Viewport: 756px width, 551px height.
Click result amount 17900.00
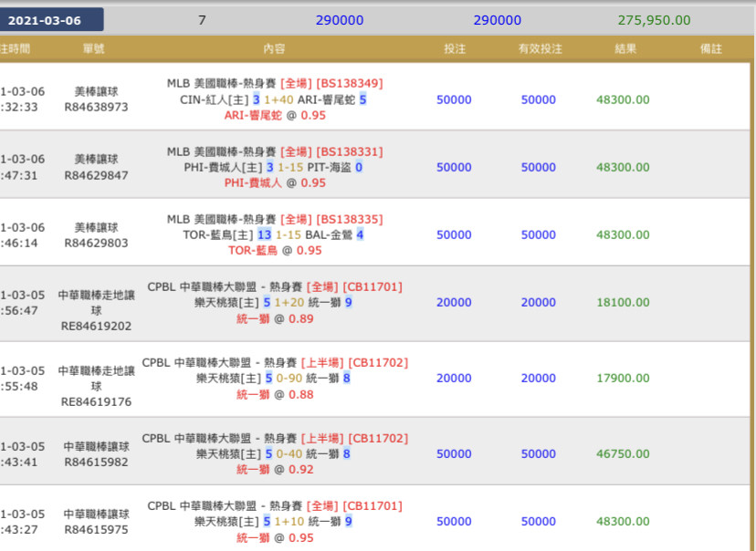coord(623,378)
